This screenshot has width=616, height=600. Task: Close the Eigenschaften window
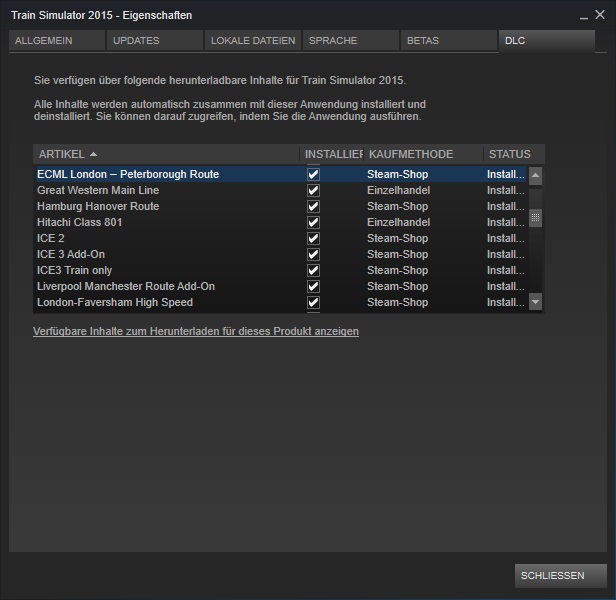(600, 15)
